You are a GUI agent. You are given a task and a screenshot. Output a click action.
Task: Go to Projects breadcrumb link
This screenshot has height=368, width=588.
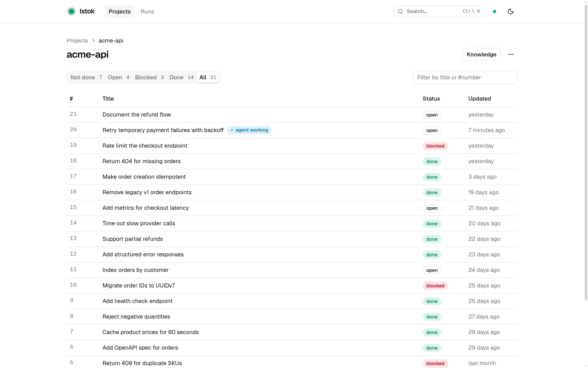(77, 41)
